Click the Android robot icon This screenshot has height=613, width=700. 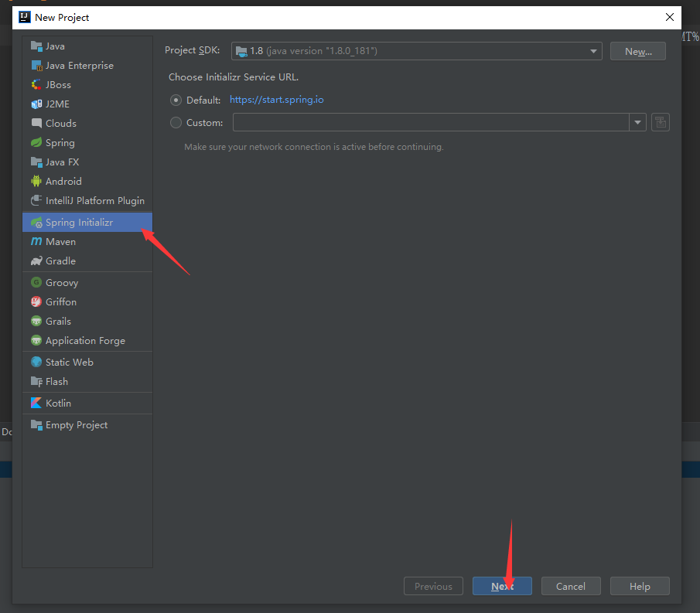point(36,181)
